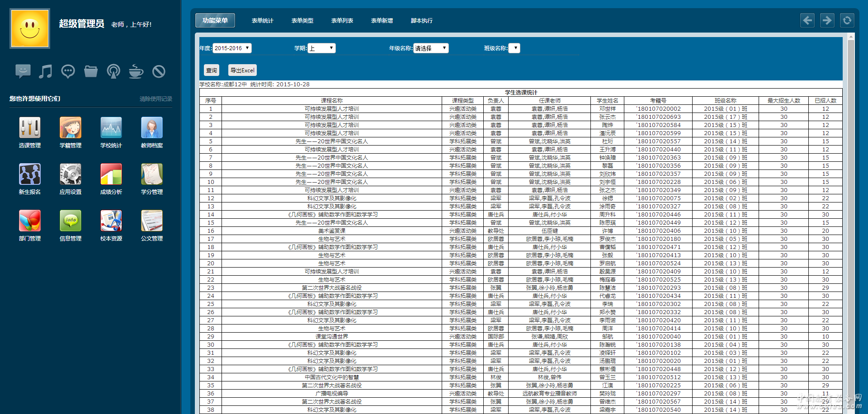Open 教师档案 teacher profile icon
This screenshot has width=868, height=414.
point(152,128)
